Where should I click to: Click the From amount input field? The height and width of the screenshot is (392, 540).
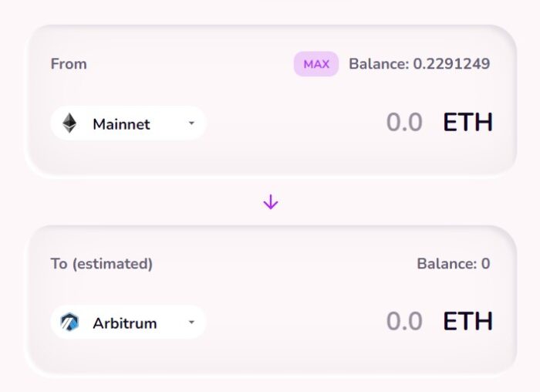404,123
